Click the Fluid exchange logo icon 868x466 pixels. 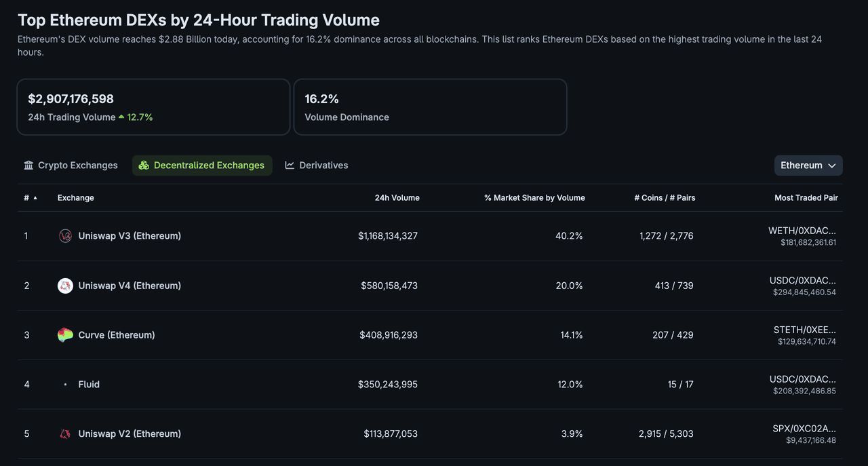click(65, 385)
